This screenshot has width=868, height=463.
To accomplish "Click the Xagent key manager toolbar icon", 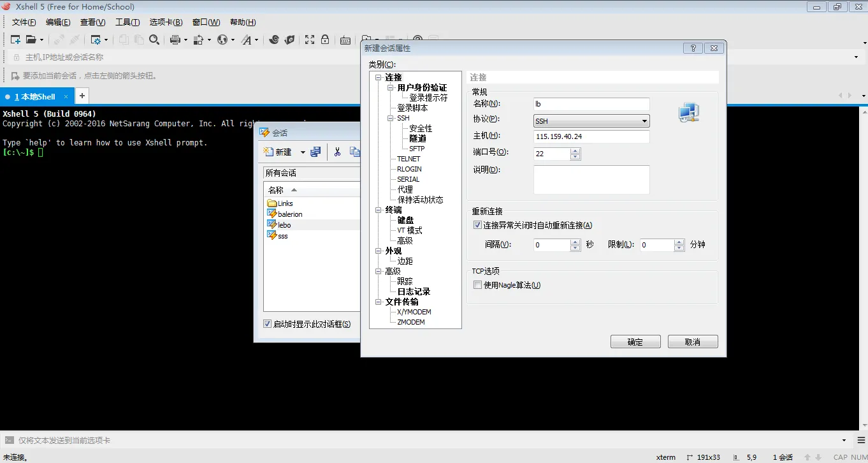I will tap(289, 40).
